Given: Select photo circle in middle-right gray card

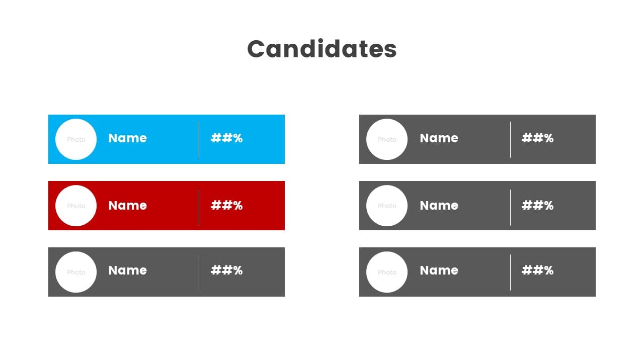Looking at the screenshot, I should 387,206.
